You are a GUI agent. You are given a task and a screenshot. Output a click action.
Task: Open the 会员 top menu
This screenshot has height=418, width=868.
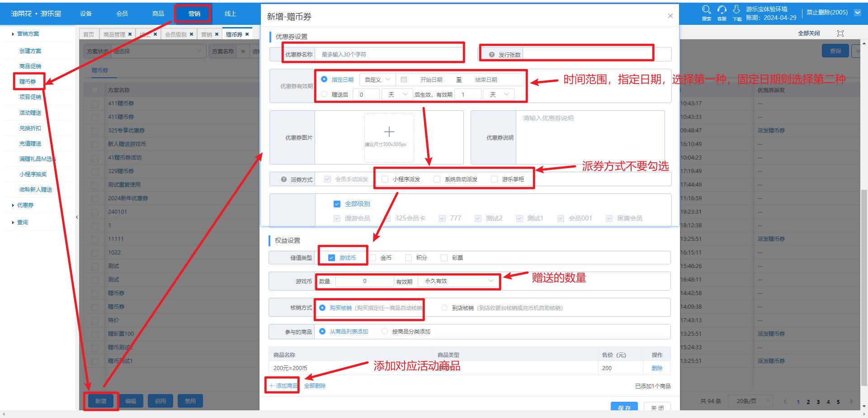pyautogui.click(x=122, y=14)
